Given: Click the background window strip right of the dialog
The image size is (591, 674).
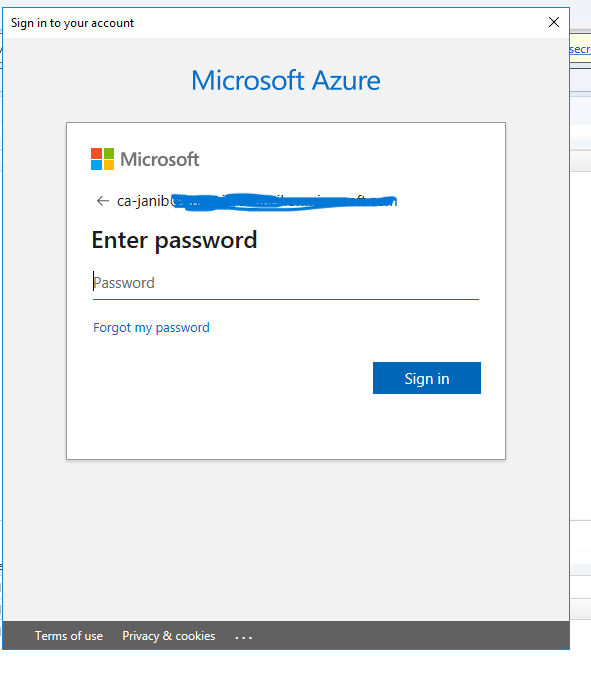Looking at the screenshot, I should coord(581,344).
